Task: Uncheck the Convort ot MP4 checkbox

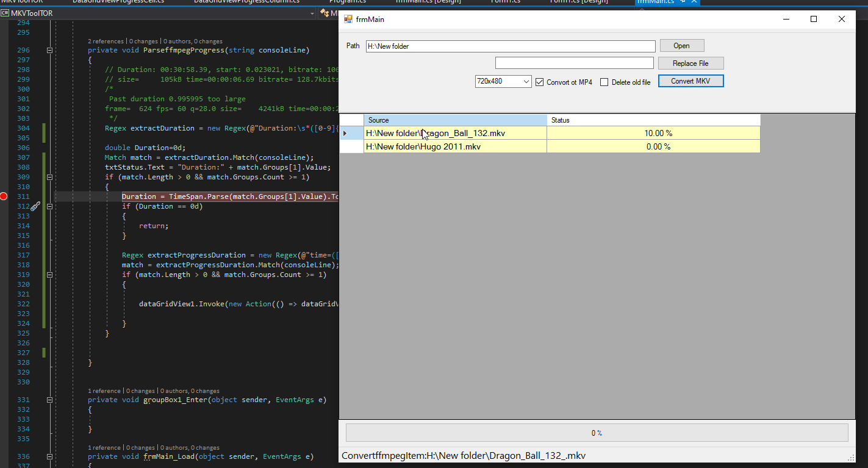Action: coord(539,82)
